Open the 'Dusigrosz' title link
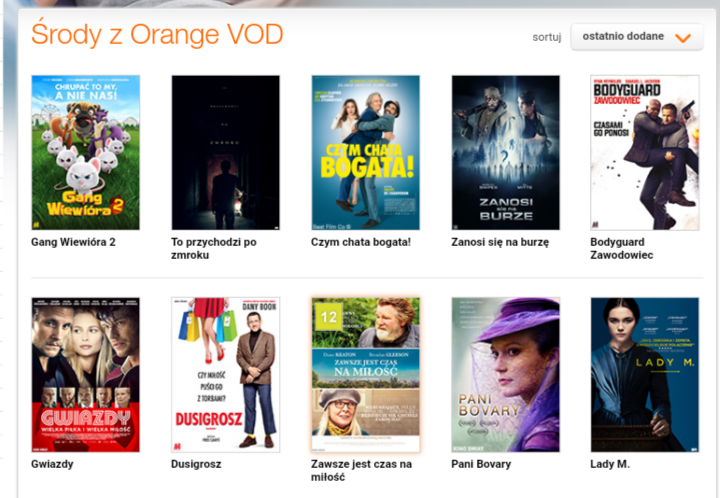The height and width of the screenshot is (498, 720). 196,464
